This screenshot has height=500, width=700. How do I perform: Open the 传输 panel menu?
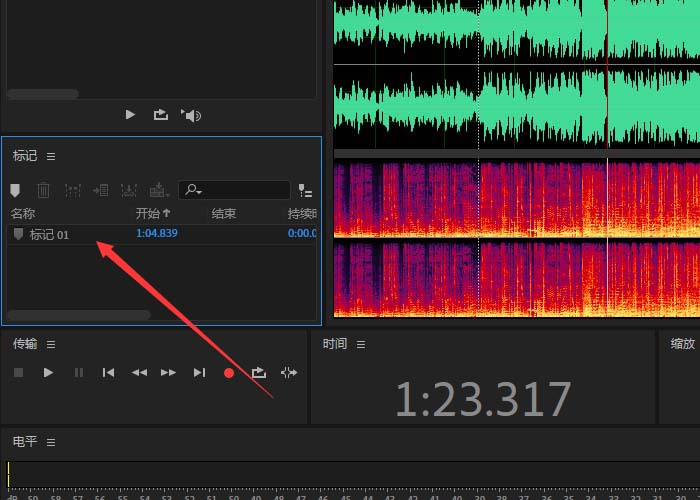(x=51, y=345)
